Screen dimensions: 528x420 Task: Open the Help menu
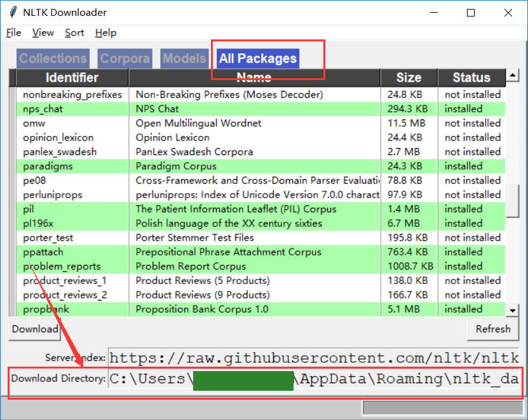(x=105, y=32)
